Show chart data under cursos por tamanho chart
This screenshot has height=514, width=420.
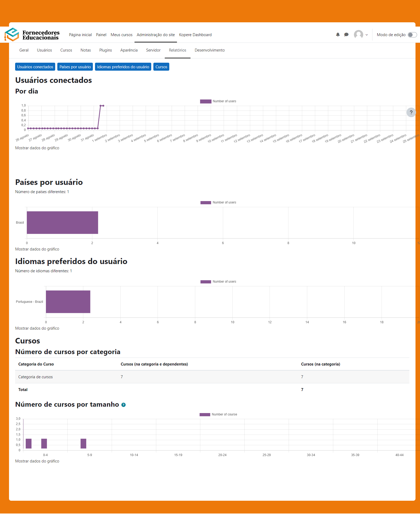coord(37,461)
